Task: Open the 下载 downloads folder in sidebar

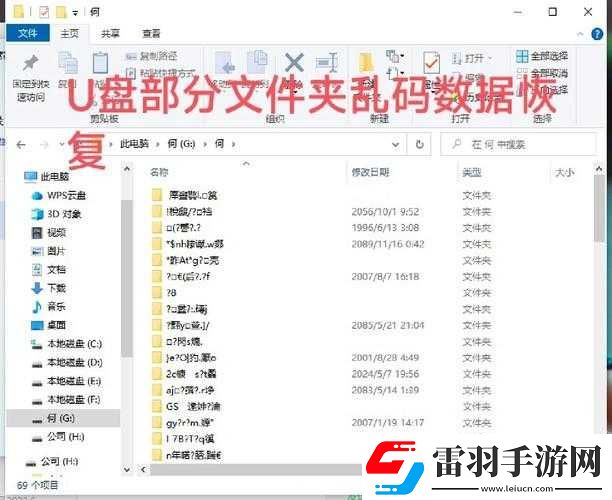Action: click(x=55, y=287)
